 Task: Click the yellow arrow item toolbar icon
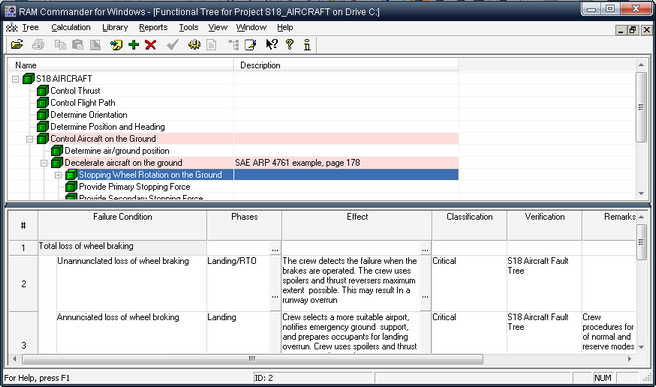(x=116, y=44)
